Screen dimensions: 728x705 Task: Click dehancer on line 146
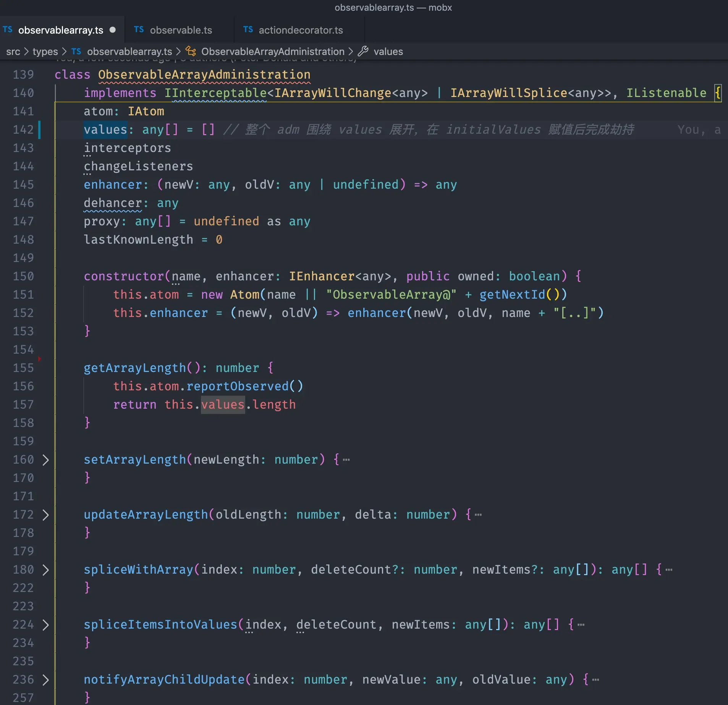[113, 203]
